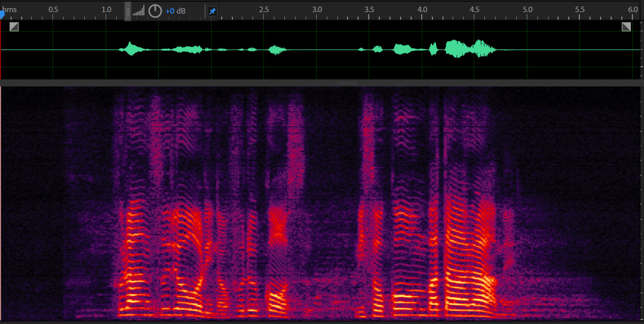Grab the dotted grip of the HUD

click(128, 11)
